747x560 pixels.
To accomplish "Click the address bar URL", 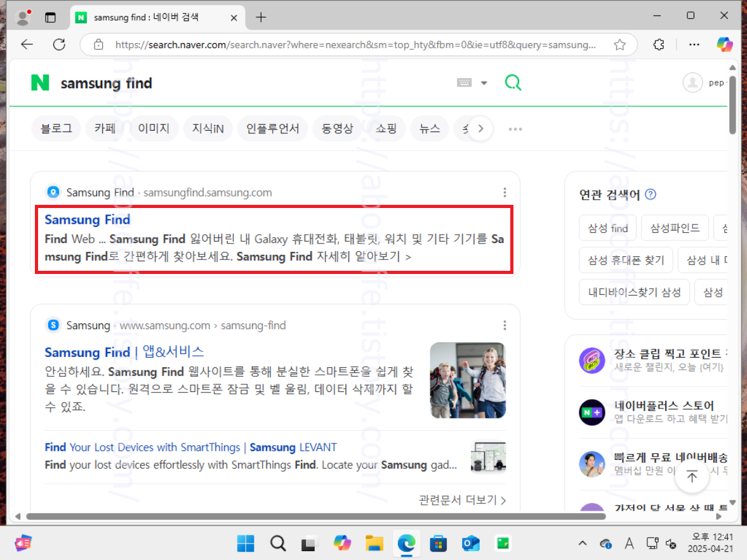I will tap(355, 45).
